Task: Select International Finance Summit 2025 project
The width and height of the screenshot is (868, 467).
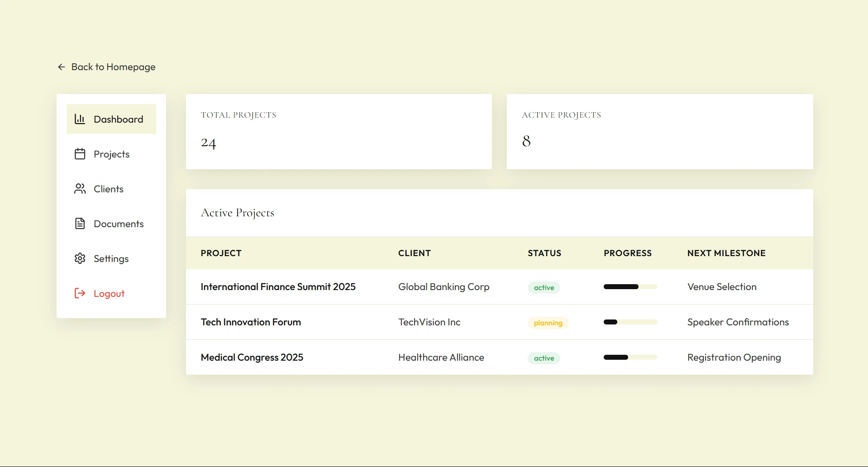Action: [278, 287]
